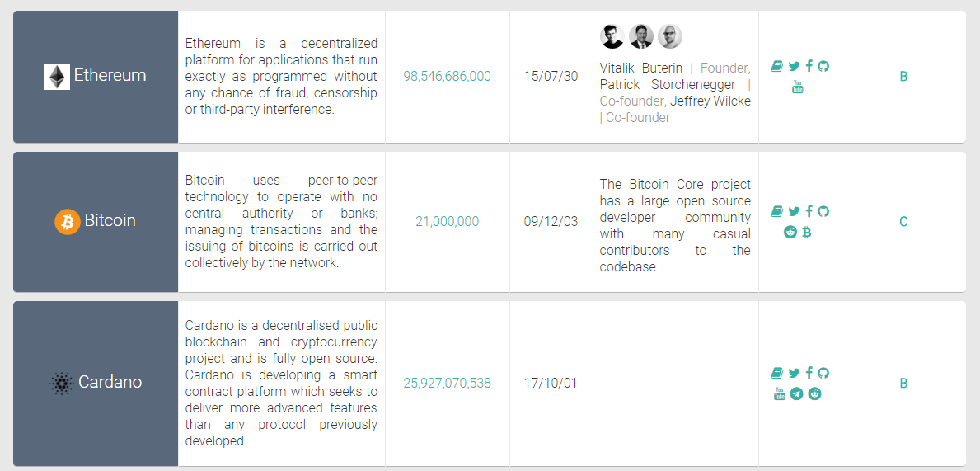This screenshot has height=471, width=980.
Task: Open Cardano's whitepaper book icon
Action: [x=777, y=373]
